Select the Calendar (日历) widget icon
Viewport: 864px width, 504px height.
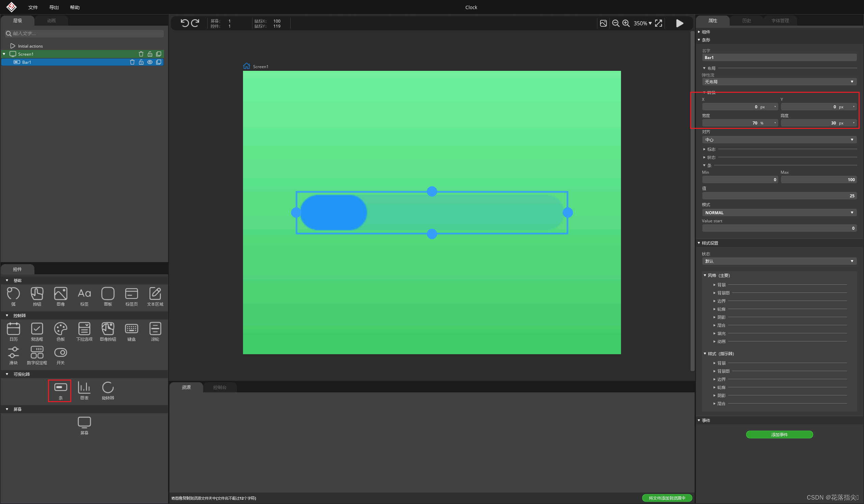(x=13, y=329)
